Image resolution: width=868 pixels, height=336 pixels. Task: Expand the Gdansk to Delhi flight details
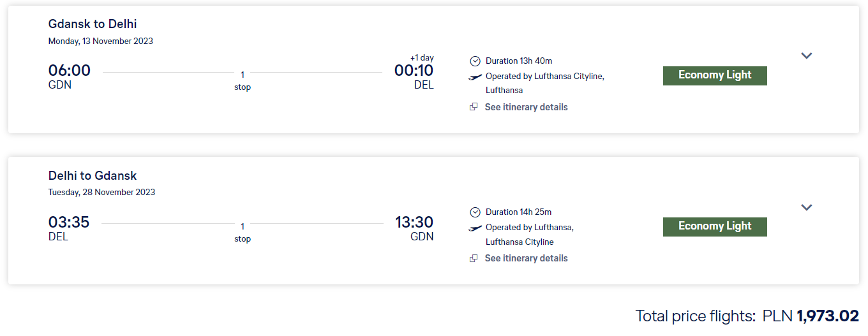tap(807, 55)
